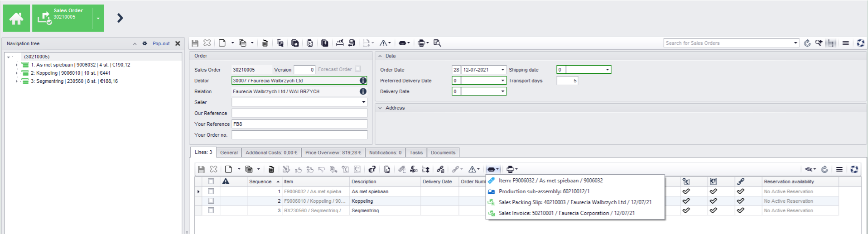Show Debtor info icon for Faurecia Walbrzych

(x=363, y=81)
